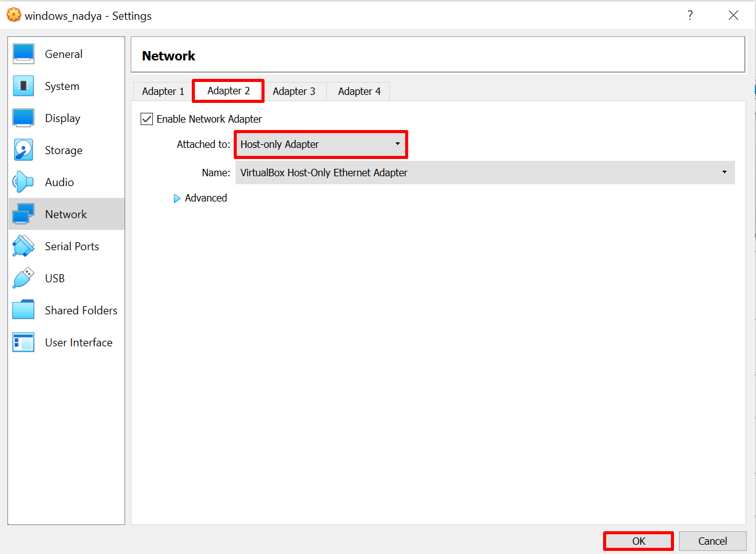Click the Shared Folders folder icon
This screenshot has height=554, width=756.
coord(23,310)
